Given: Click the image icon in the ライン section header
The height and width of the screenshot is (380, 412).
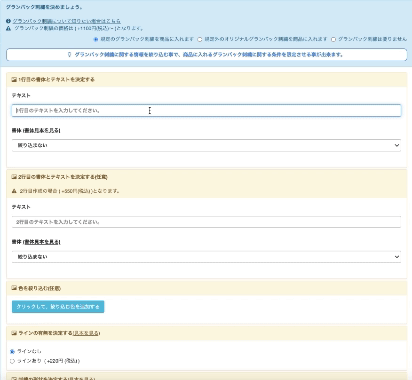Looking at the screenshot, I should [x=14, y=333].
